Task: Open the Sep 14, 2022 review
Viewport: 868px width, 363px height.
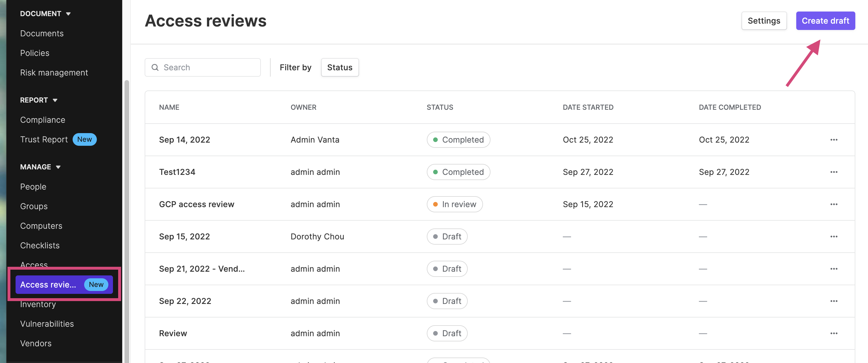Action: click(184, 140)
